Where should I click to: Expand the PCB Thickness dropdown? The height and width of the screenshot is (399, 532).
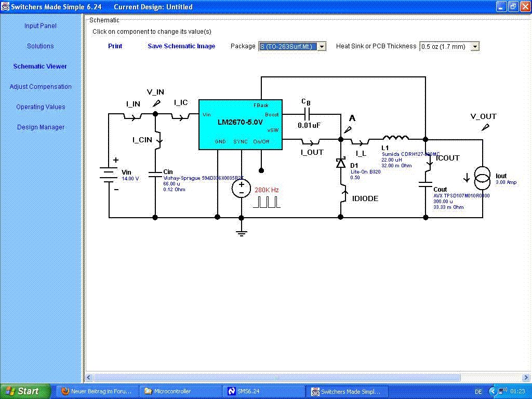pos(475,46)
